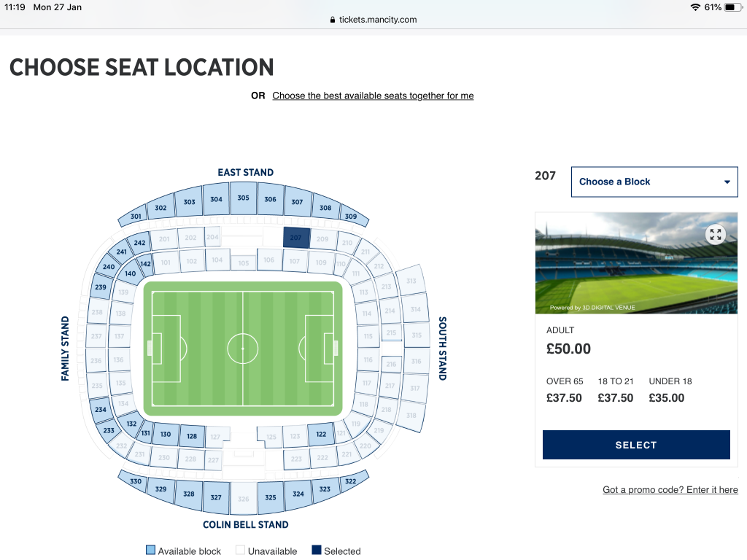This screenshot has height=560, width=747.
Task: Click the Selected legend swatch
Action: point(317,550)
